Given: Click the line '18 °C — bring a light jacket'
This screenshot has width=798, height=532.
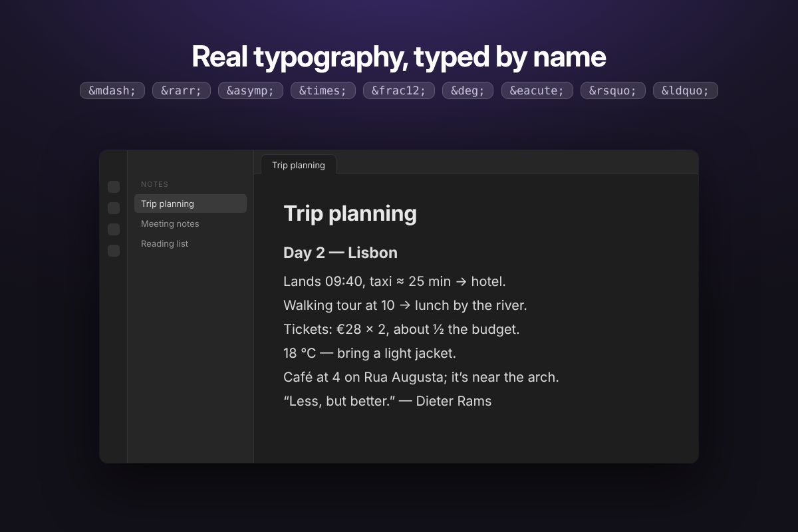Looking at the screenshot, I should point(370,353).
